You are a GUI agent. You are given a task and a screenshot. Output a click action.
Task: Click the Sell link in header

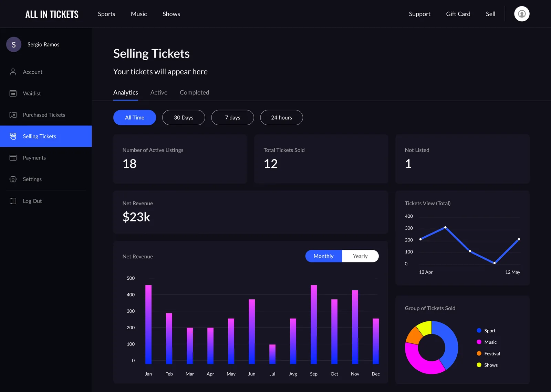pos(490,14)
